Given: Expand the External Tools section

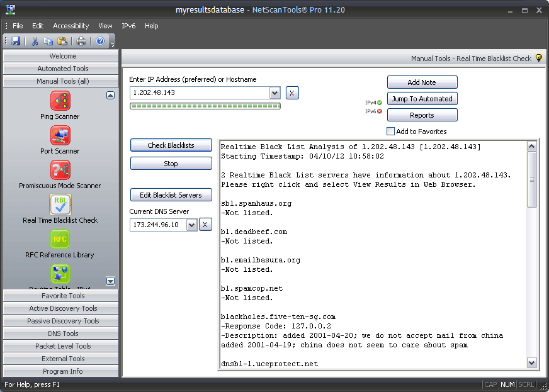Looking at the screenshot, I should click(x=61, y=359).
